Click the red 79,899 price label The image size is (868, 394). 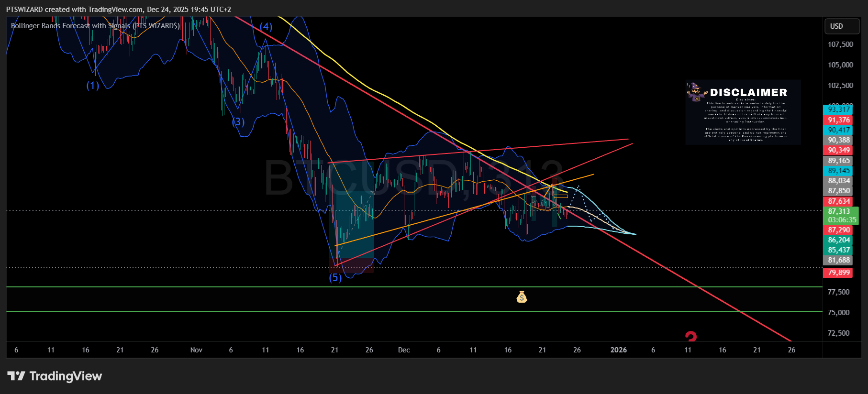(x=839, y=273)
